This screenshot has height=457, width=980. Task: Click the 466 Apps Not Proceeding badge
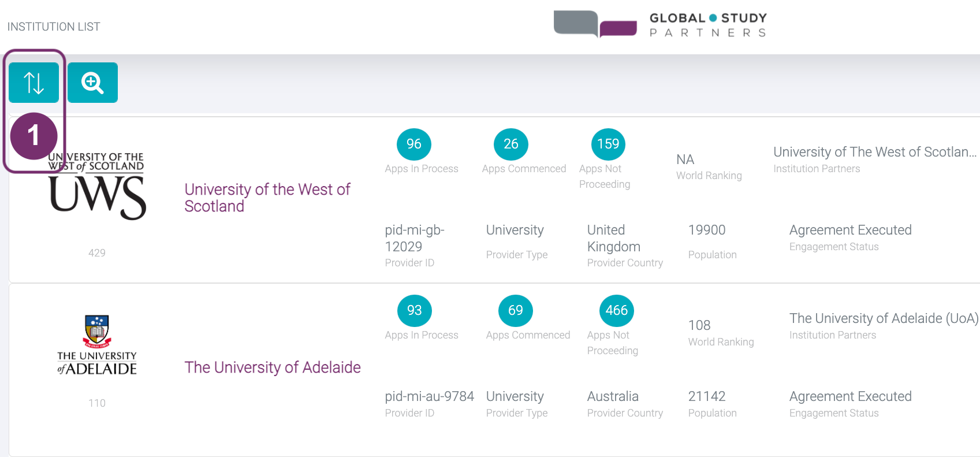pyautogui.click(x=616, y=310)
